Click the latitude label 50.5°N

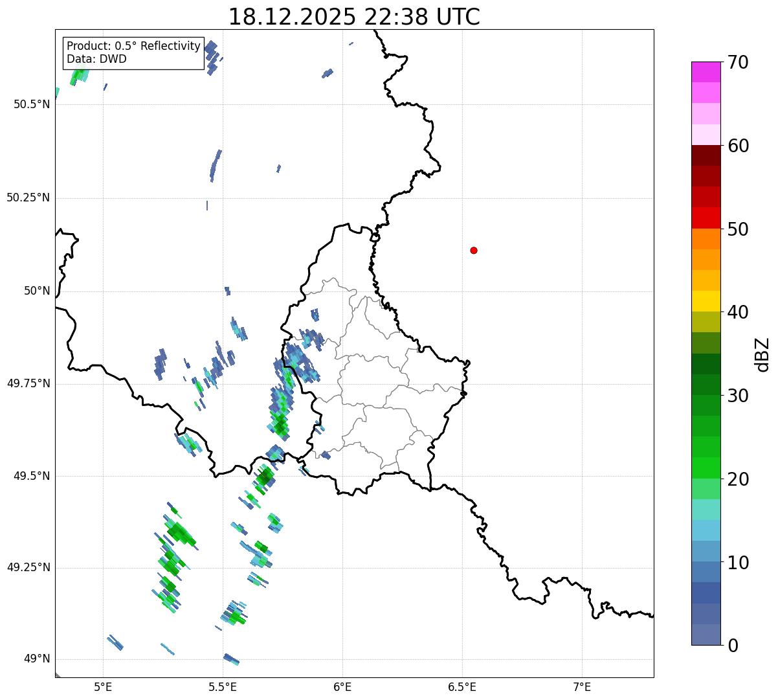point(32,104)
